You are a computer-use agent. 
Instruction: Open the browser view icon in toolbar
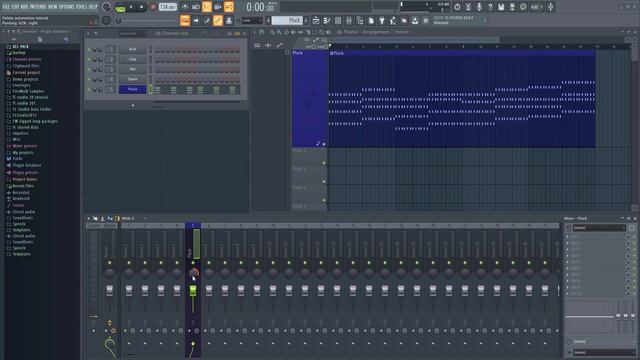click(360, 20)
